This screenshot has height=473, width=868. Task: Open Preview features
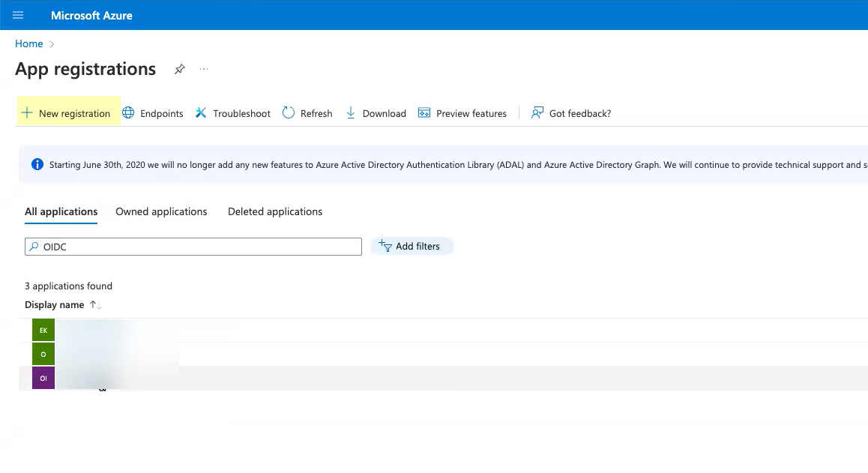[462, 113]
